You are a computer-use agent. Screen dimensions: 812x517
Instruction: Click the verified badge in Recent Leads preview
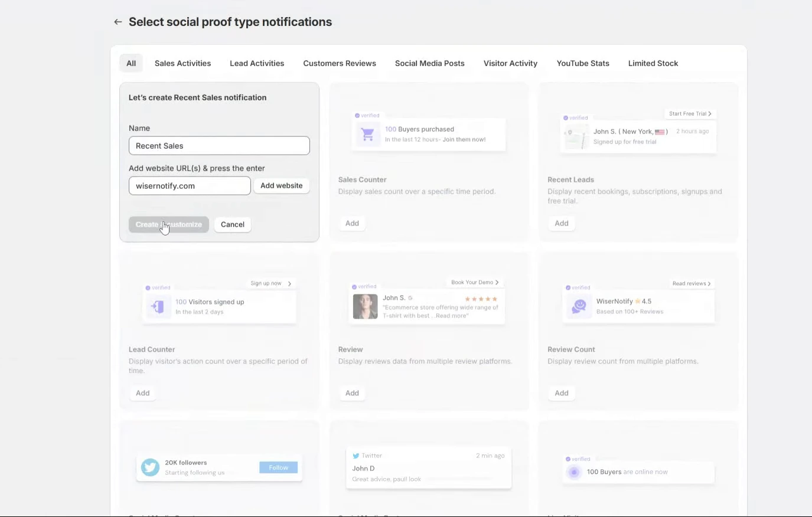tap(576, 117)
